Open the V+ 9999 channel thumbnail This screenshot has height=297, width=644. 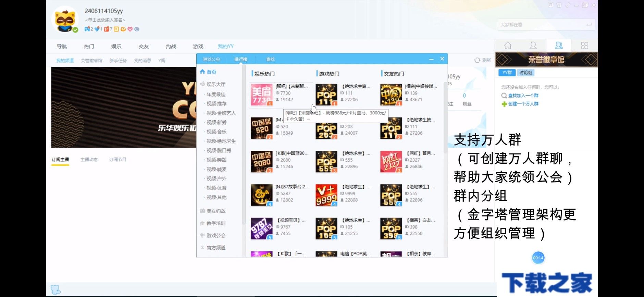point(326,195)
